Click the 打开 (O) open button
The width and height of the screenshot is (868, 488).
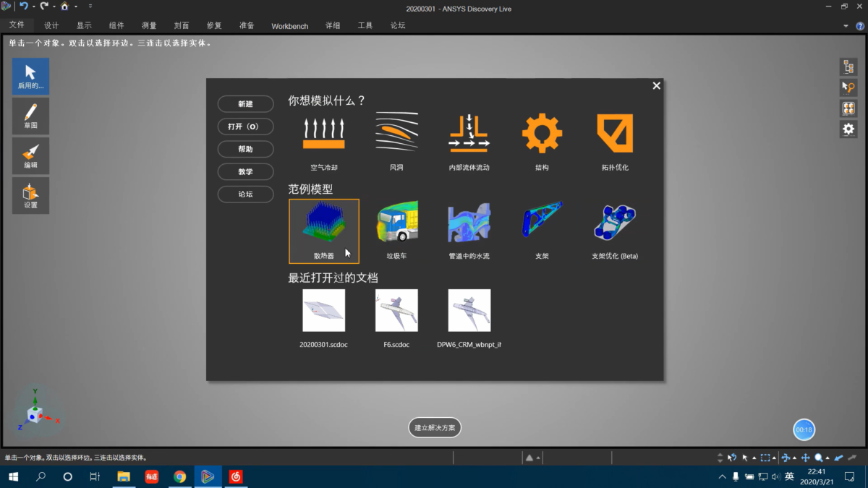[x=246, y=127]
